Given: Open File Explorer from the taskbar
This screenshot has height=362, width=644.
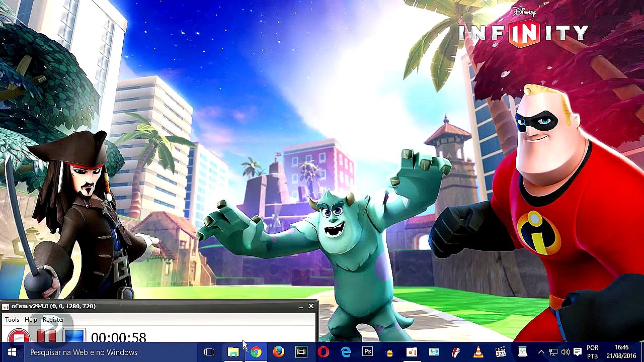Looking at the screenshot, I should [x=233, y=352].
